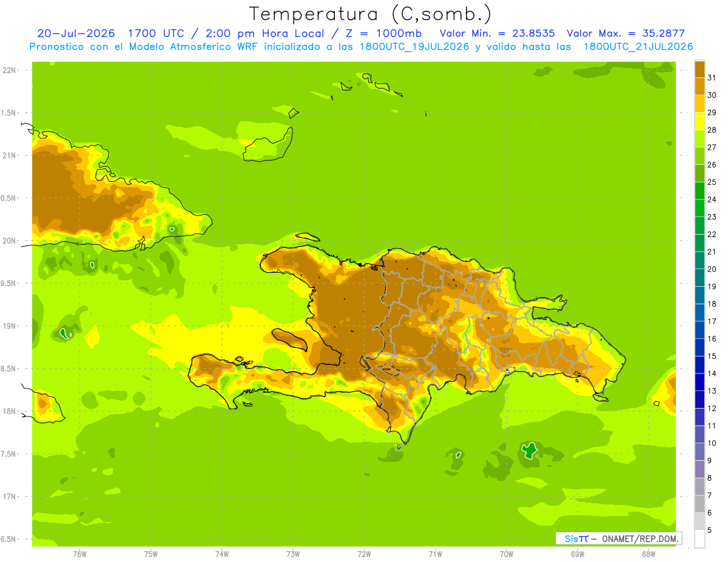Viewport: 728px width, 562px height.
Task: Click the "19N" latitude axis label
Action: (10, 326)
